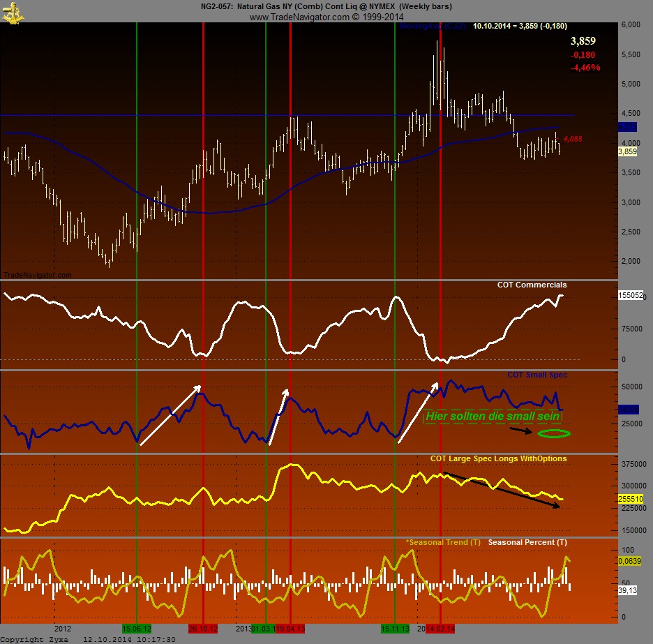Click the 'COT Small Spec' pane label

(537, 375)
